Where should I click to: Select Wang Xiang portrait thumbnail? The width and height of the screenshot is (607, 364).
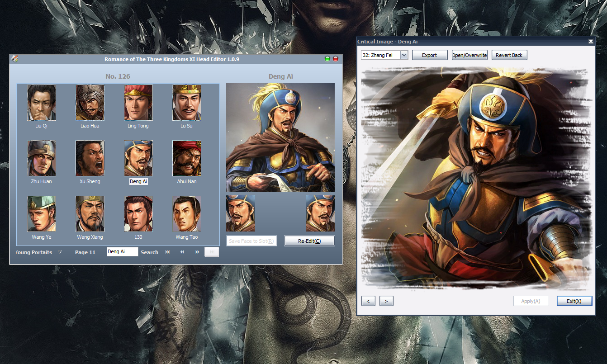click(x=90, y=214)
